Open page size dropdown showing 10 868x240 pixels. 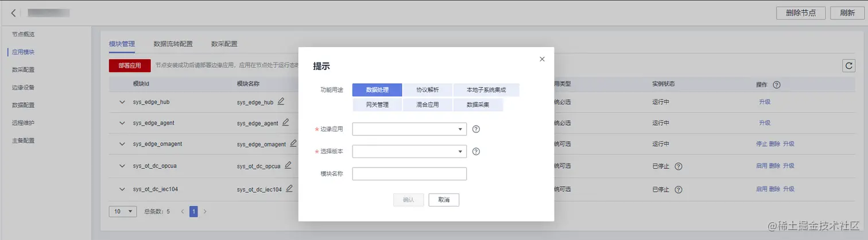pos(123,211)
